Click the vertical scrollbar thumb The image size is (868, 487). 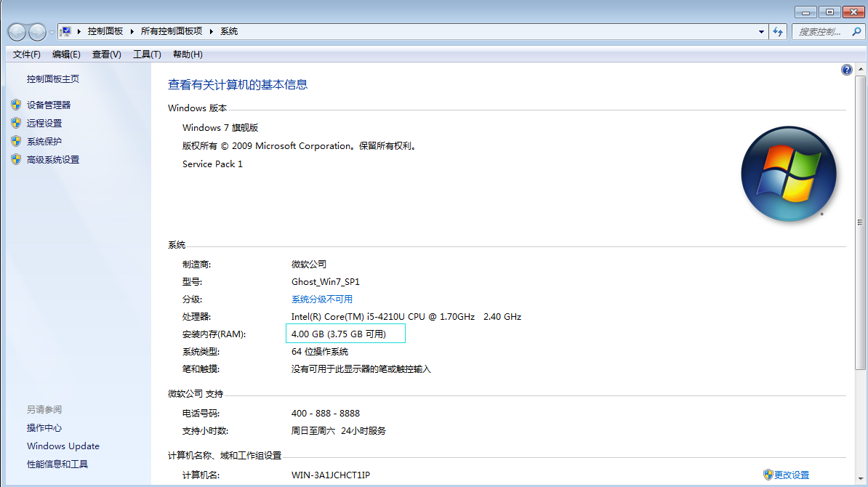click(x=860, y=222)
